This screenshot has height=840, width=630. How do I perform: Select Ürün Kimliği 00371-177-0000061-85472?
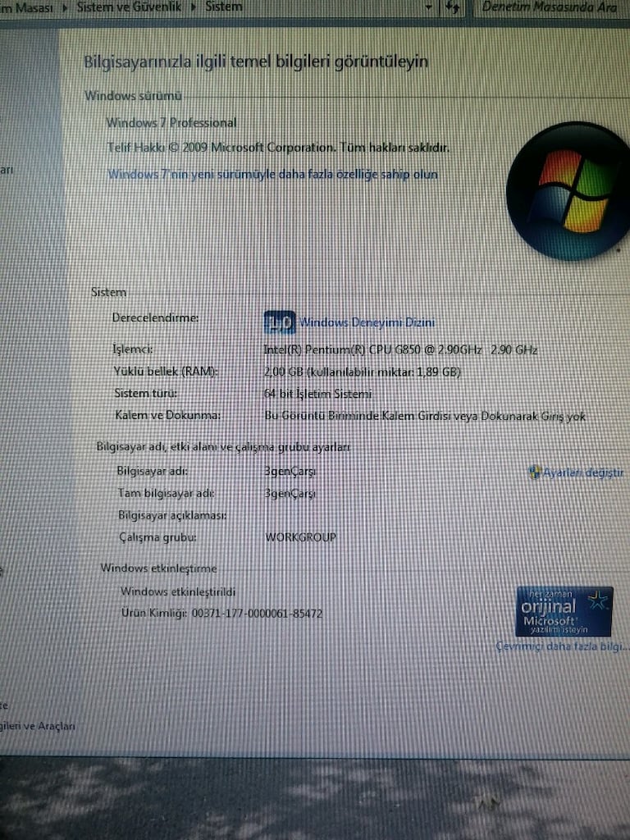pyautogui.click(x=221, y=614)
